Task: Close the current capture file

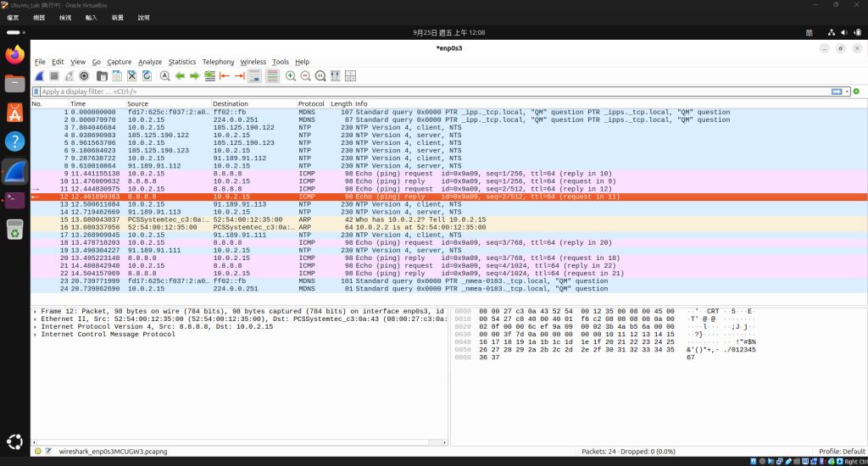Action: pos(131,76)
